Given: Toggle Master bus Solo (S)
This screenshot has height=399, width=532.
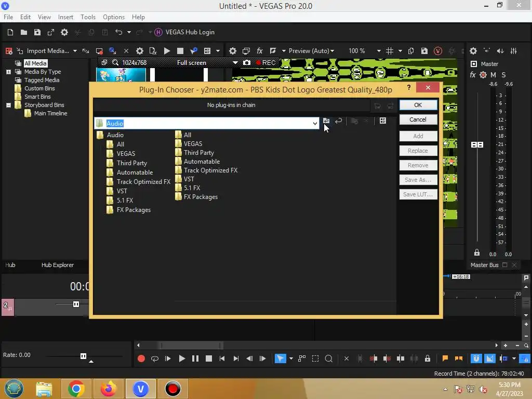Looking at the screenshot, I should click(503, 75).
